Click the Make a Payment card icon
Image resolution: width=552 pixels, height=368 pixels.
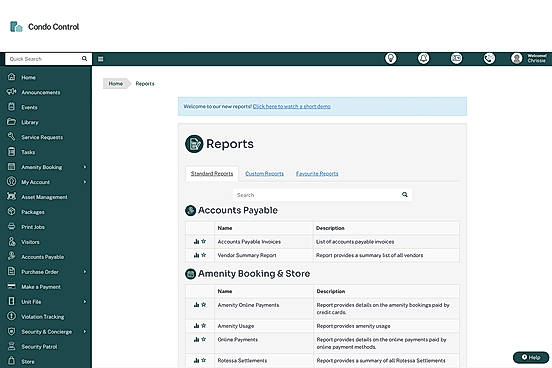click(x=12, y=286)
